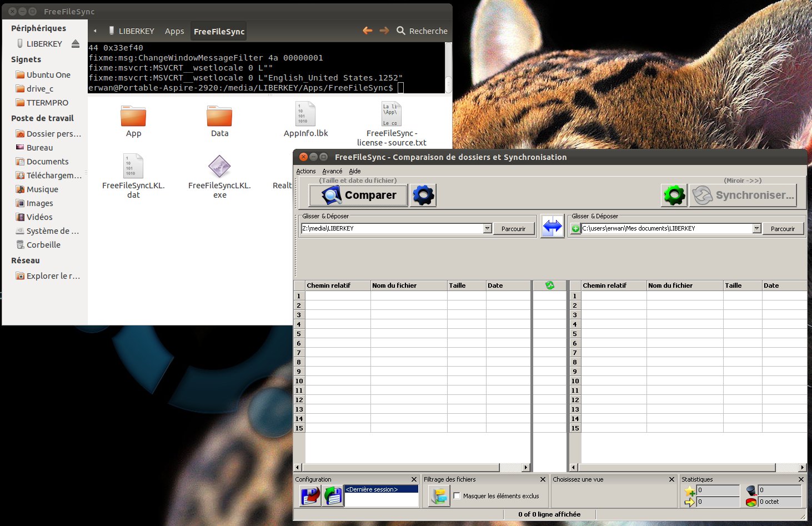The image size is (812, 526).
Task: Click the file manager back arrow
Action: pos(368,31)
